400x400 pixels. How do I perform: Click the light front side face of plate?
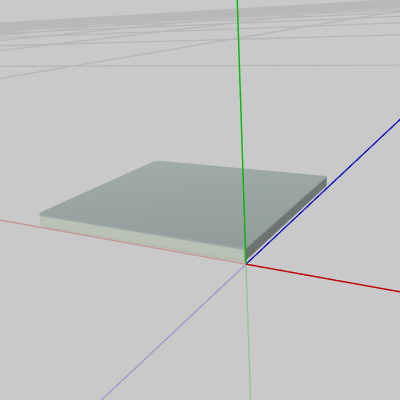tap(143, 237)
